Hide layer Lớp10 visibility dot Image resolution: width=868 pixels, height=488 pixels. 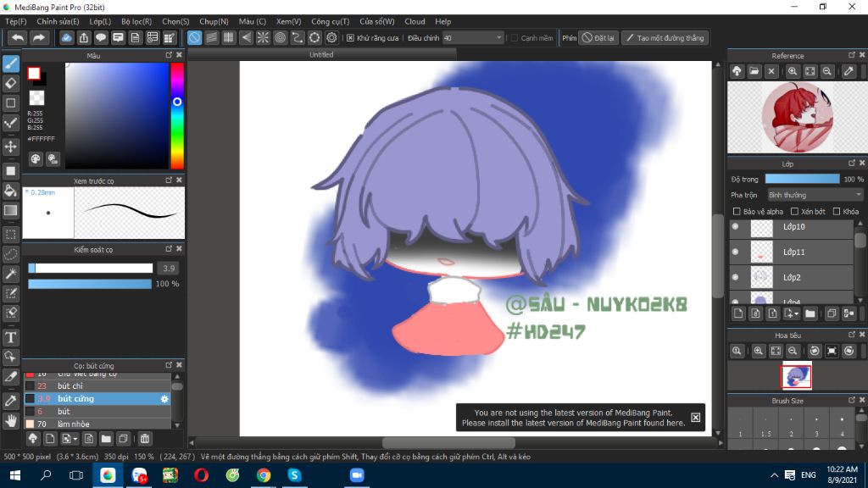[735, 227]
